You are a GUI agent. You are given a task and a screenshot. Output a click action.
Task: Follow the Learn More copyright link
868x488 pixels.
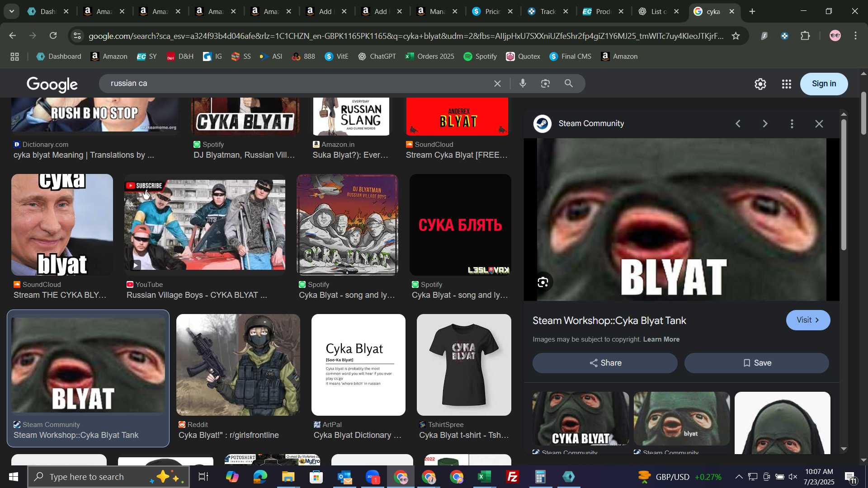(661, 339)
